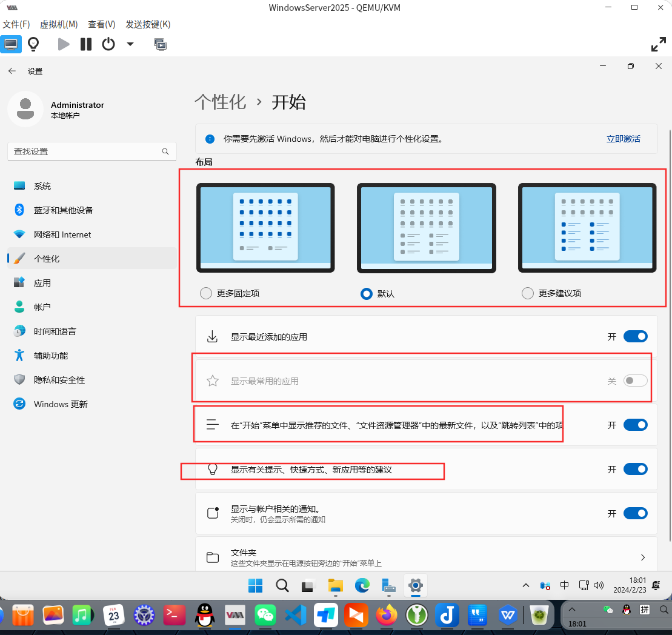Pause the virtual machine
Screen dimensions: 672x635
pos(85,44)
